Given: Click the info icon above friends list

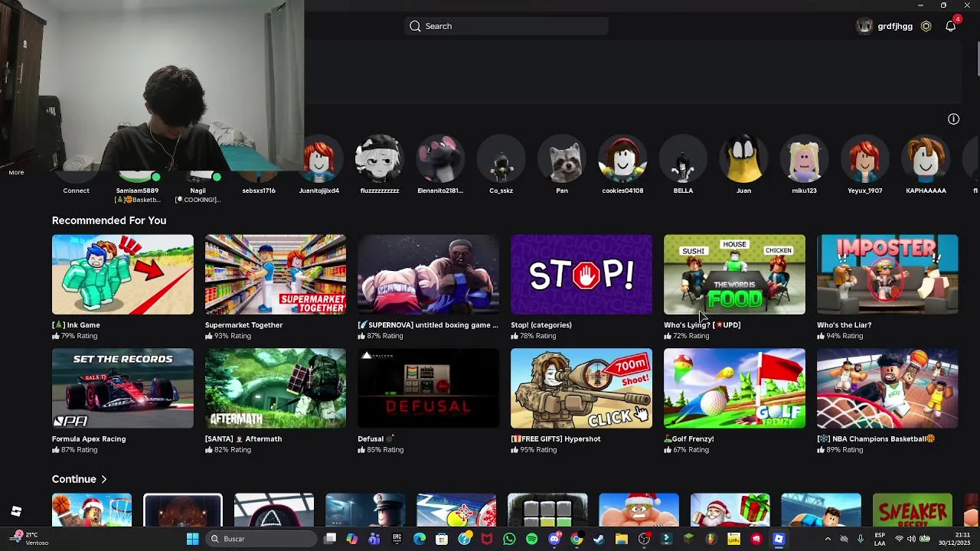Looking at the screenshot, I should (x=953, y=119).
